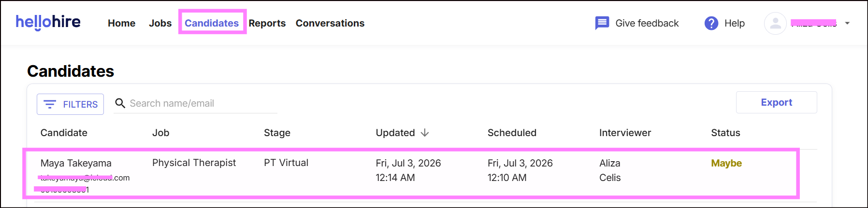868x208 pixels.
Task: Click the search magnifier icon
Action: (120, 103)
